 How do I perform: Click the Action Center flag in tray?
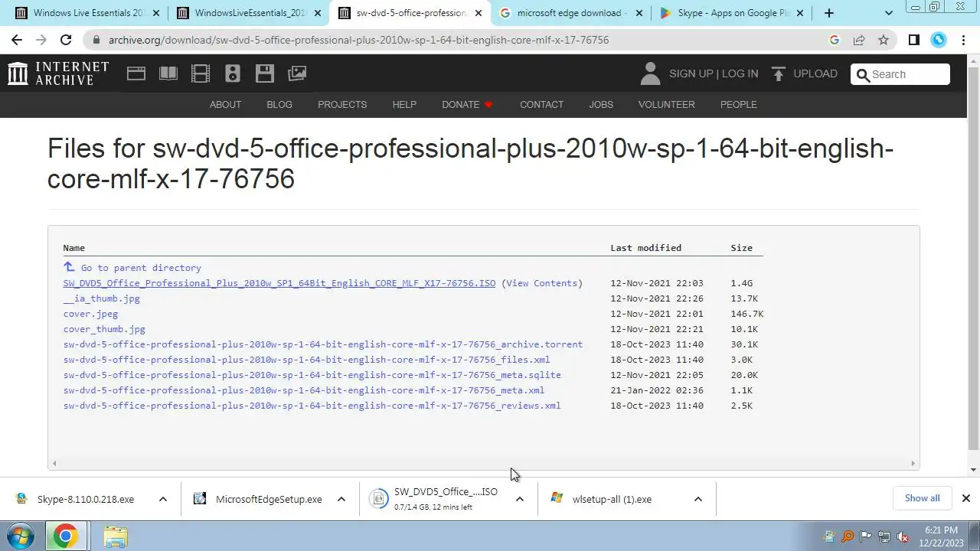(866, 536)
